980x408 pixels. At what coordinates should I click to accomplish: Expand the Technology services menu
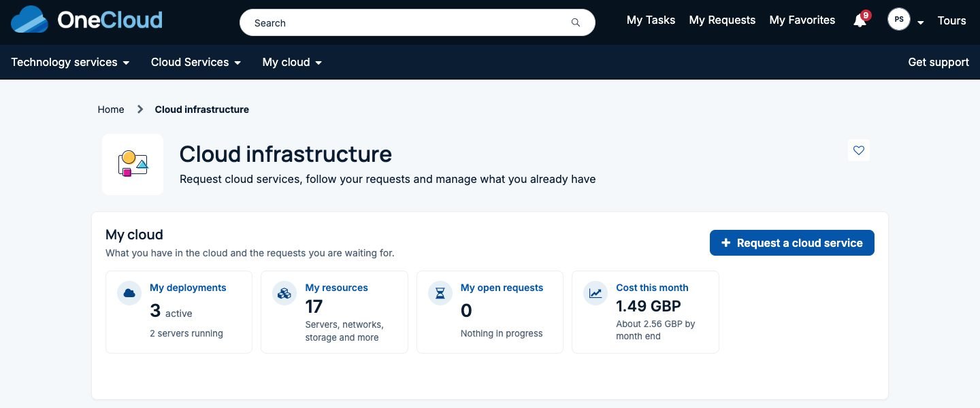(70, 62)
